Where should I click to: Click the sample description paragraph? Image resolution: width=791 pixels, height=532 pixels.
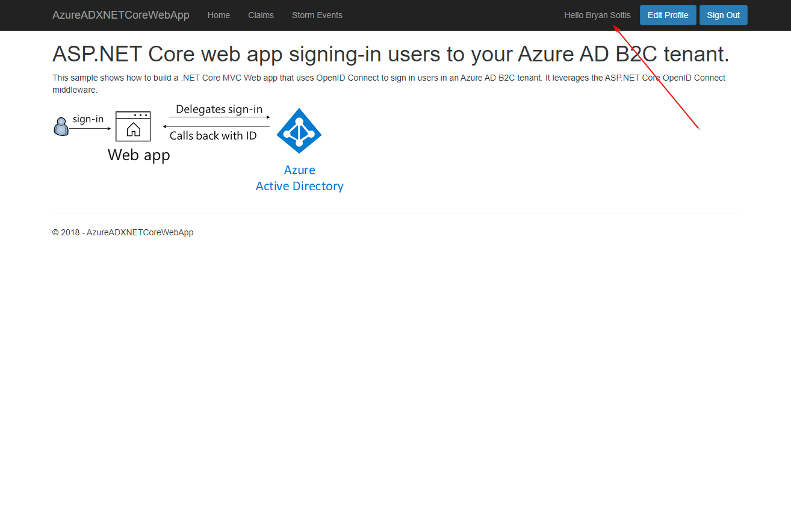pos(388,83)
